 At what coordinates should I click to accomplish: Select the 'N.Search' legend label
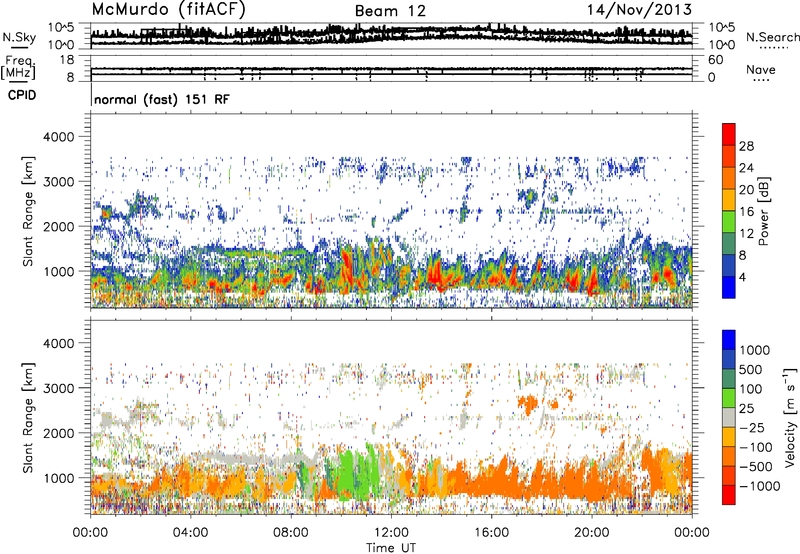click(772, 37)
